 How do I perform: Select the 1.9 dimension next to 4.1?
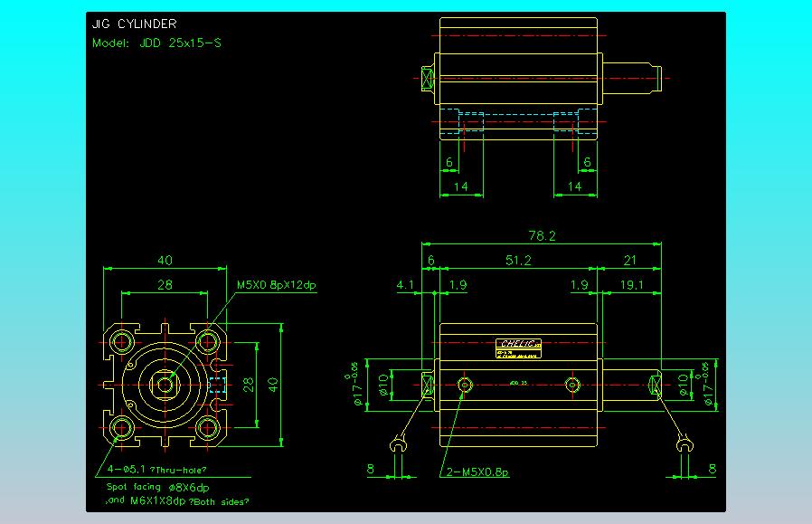458,284
